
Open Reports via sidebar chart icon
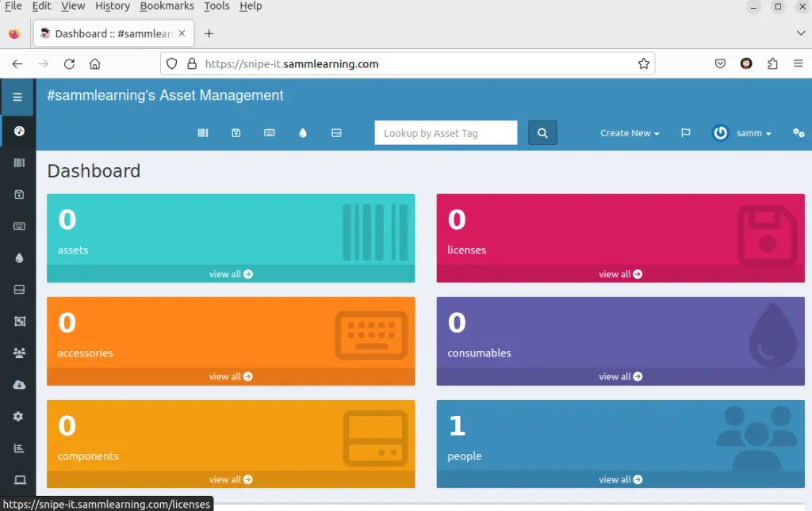point(19,448)
